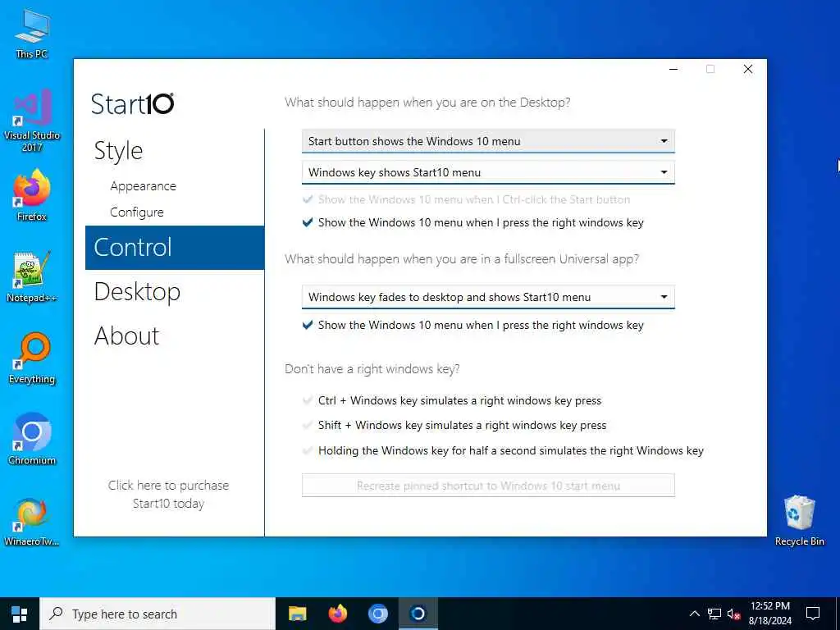Click the taskbar clock showing 12:52 PM
This screenshot has height=630, width=840.
(x=769, y=614)
